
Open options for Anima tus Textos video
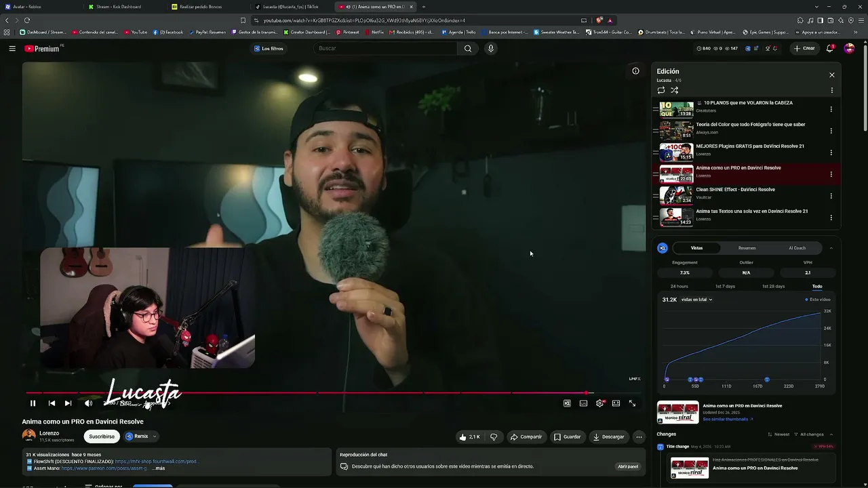point(831,218)
